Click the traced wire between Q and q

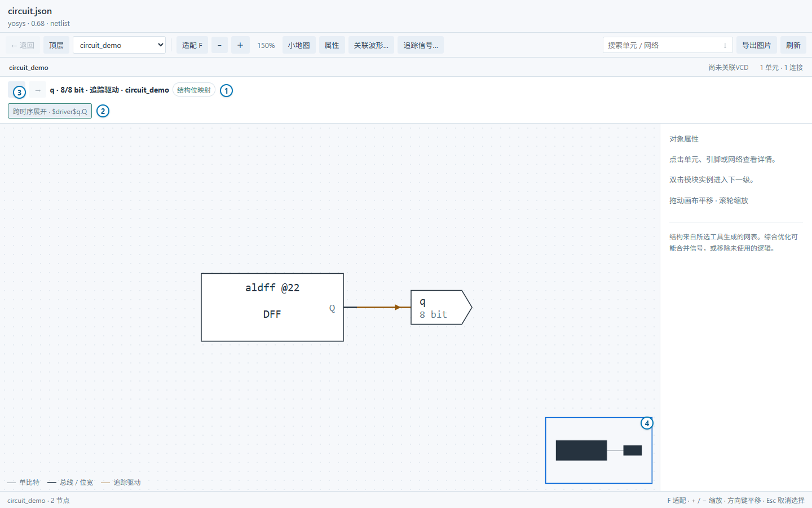coord(377,308)
